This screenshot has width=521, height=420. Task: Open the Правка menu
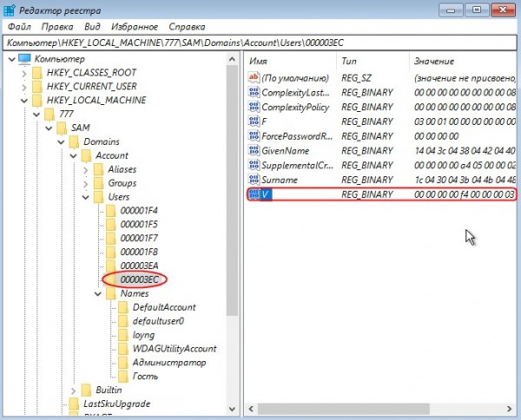[x=57, y=27]
